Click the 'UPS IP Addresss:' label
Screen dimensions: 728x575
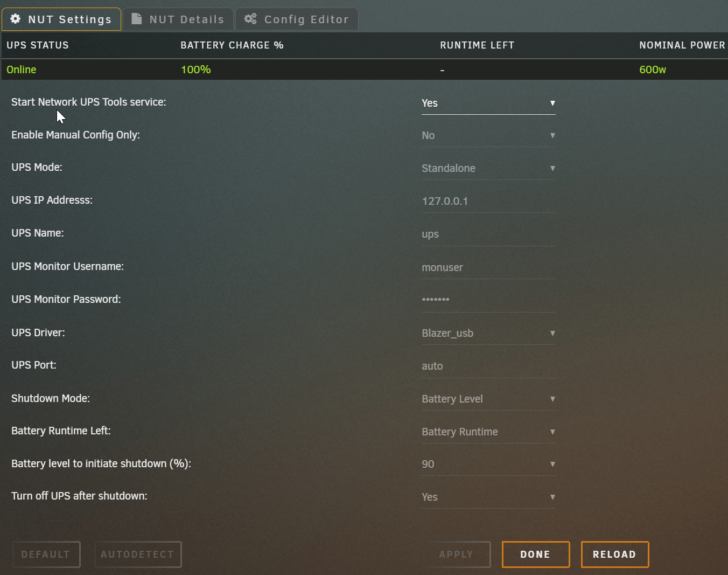(x=52, y=200)
